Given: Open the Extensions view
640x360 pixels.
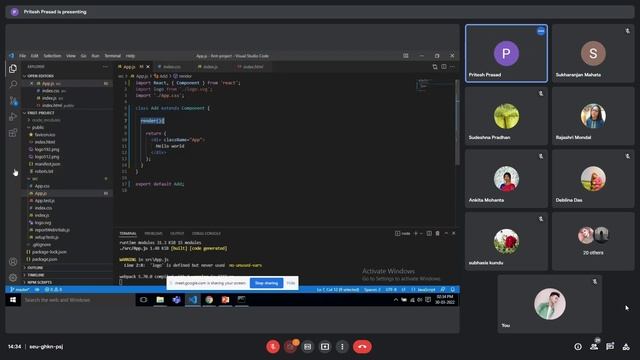Looking at the screenshot, I should [x=13, y=133].
